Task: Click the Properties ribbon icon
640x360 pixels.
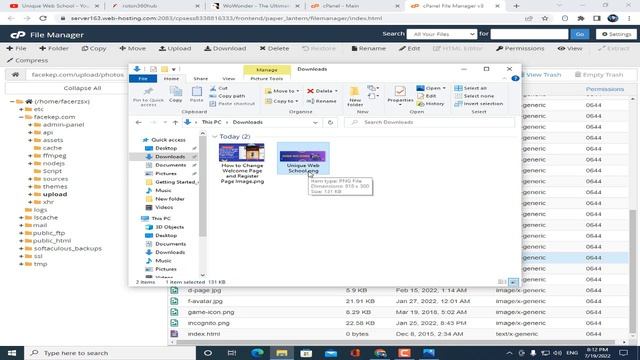Action: coord(400,96)
